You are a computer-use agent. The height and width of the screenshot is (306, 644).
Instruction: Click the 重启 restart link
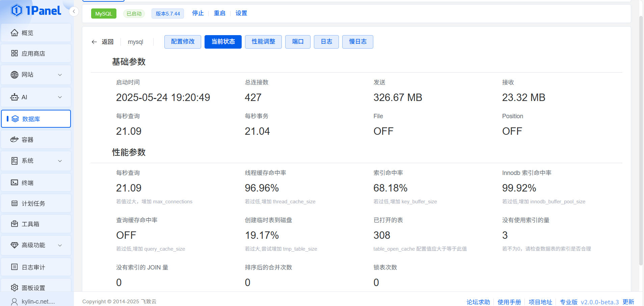pos(220,13)
